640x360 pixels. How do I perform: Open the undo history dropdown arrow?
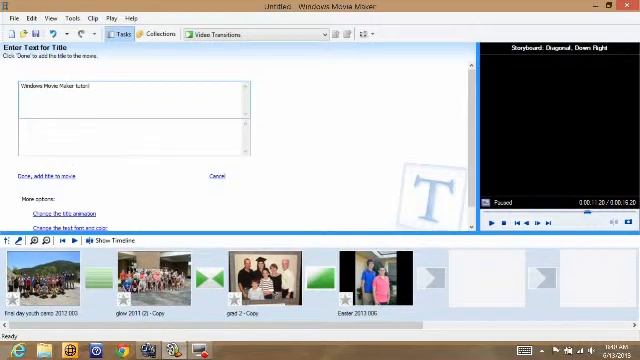coord(67,34)
